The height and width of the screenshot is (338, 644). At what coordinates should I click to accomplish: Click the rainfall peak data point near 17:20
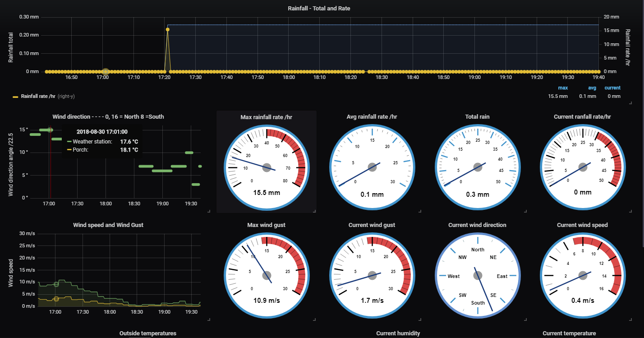click(167, 29)
